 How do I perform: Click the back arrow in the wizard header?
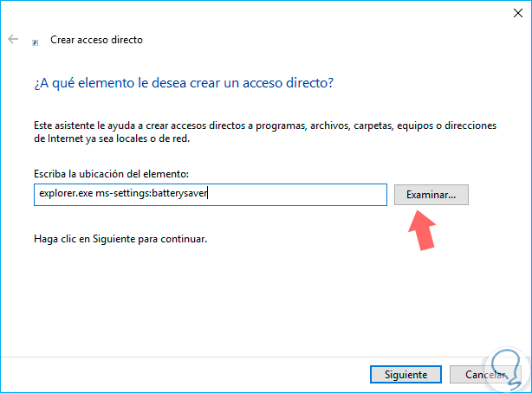click(14, 40)
